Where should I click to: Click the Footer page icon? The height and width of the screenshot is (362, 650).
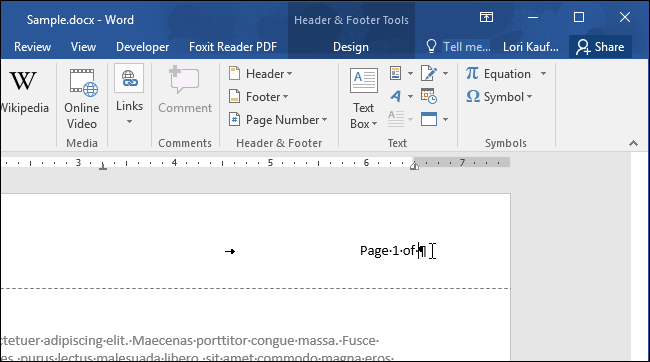pyautogui.click(x=234, y=96)
